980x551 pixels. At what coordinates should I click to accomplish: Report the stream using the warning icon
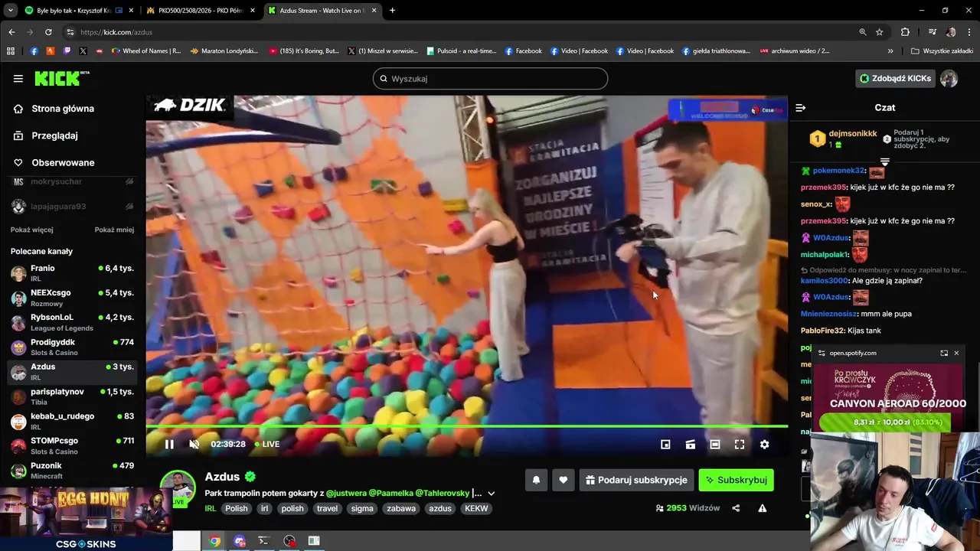[762, 508]
